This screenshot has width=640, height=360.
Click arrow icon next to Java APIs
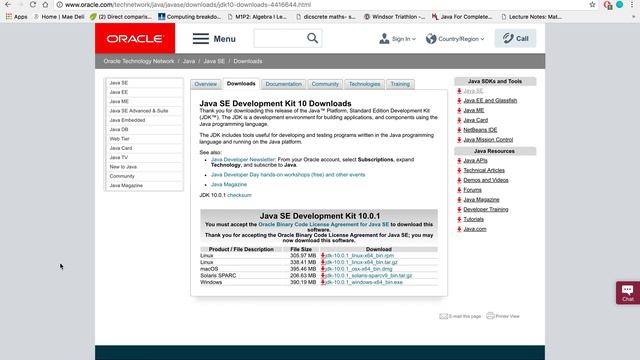[x=459, y=161]
